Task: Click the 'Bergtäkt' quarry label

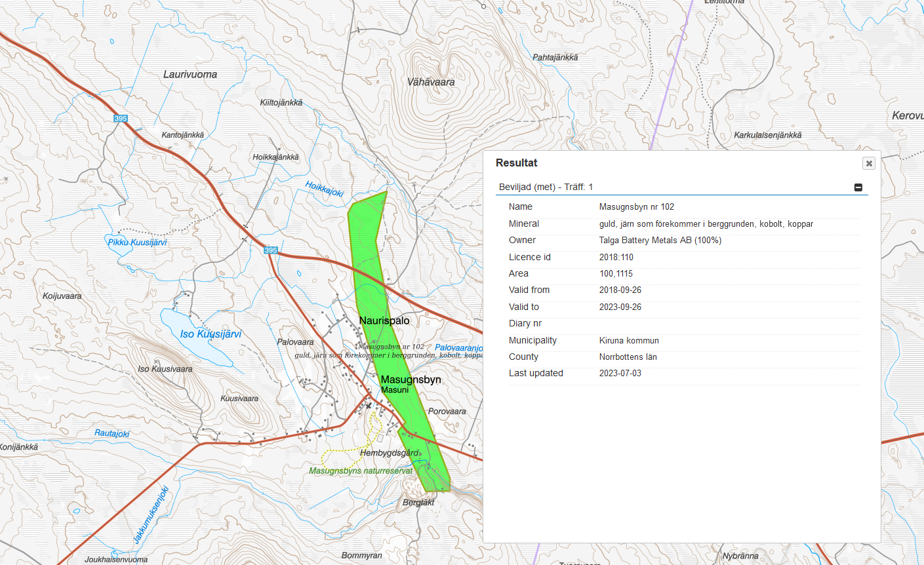Action: pyautogui.click(x=418, y=503)
